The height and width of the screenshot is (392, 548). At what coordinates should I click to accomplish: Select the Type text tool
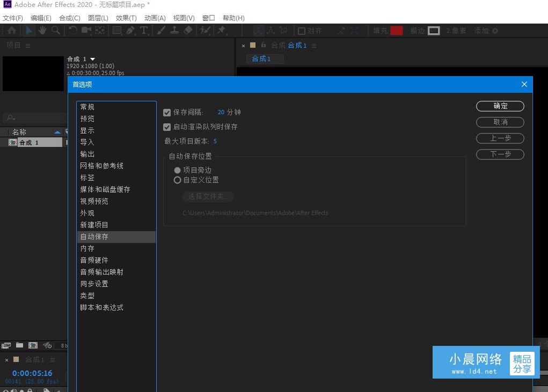click(x=144, y=31)
